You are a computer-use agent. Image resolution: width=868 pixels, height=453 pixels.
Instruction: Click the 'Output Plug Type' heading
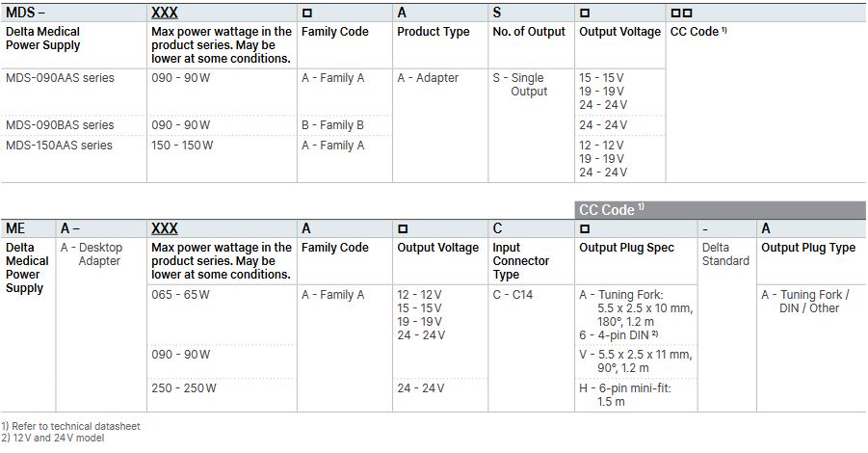click(808, 248)
